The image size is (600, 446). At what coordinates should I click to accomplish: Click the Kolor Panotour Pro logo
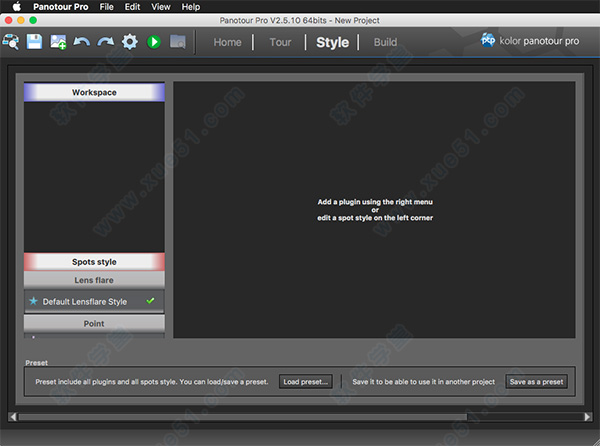tap(530, 41)
